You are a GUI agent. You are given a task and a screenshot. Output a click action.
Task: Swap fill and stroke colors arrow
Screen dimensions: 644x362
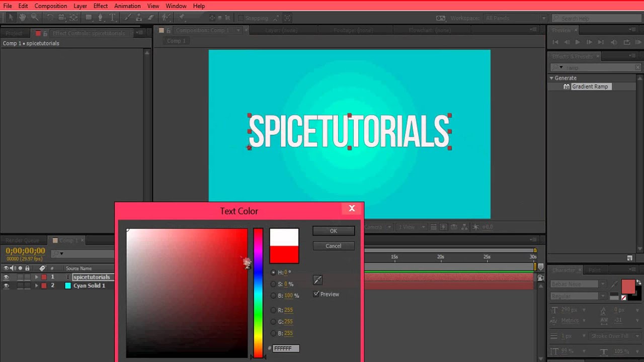(639, 283)
